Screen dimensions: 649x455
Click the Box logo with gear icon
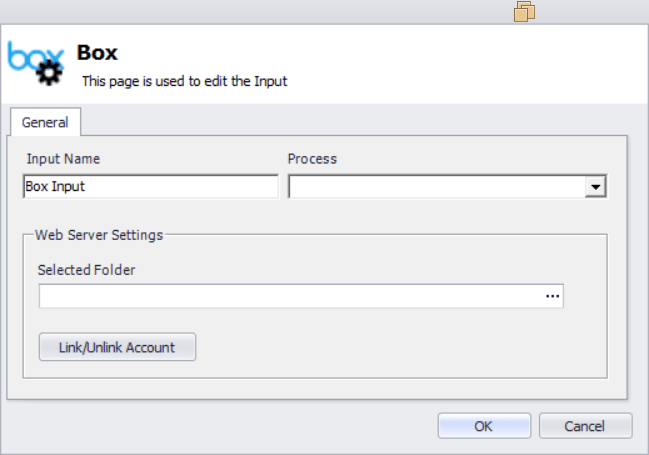coord(36,63)
